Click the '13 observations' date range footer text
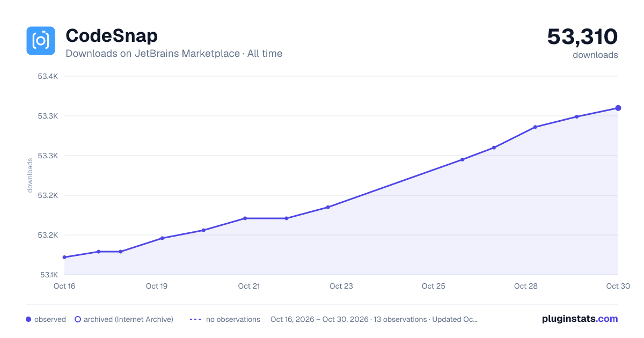The width and height of the screenshot is (644, 338). click(x=374, y=319)
